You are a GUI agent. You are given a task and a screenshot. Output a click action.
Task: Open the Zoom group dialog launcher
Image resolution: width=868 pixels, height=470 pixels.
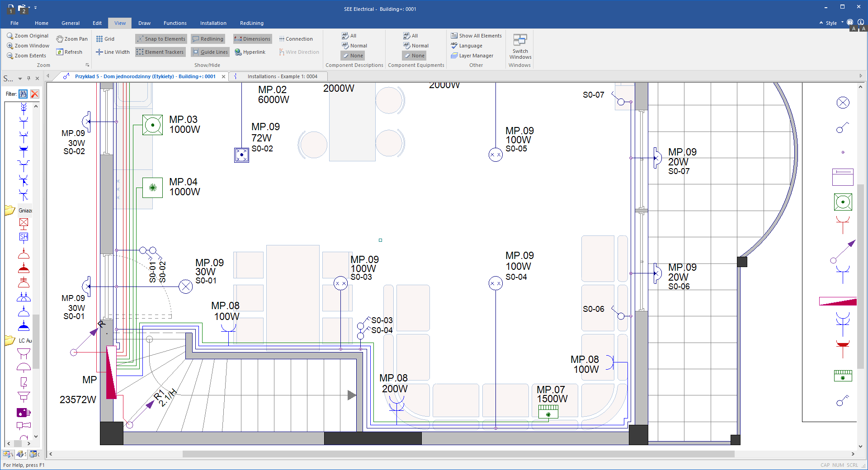pos(87,65)
